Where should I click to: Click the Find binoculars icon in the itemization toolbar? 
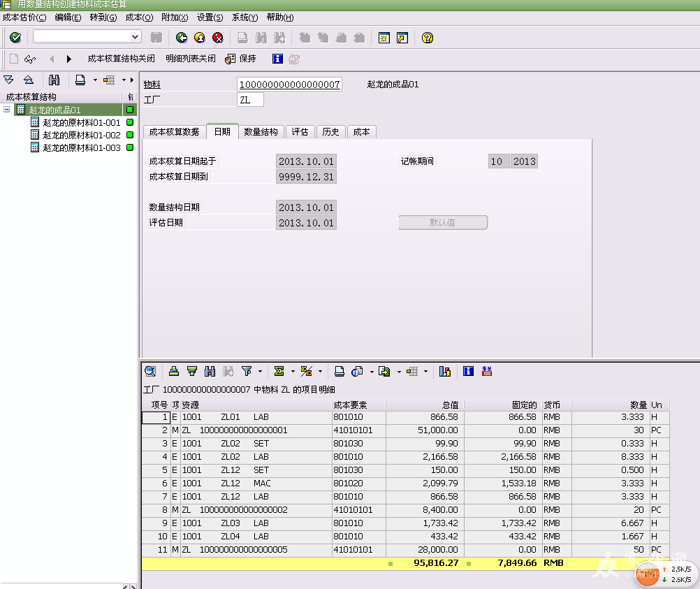[x=210, y=371]
